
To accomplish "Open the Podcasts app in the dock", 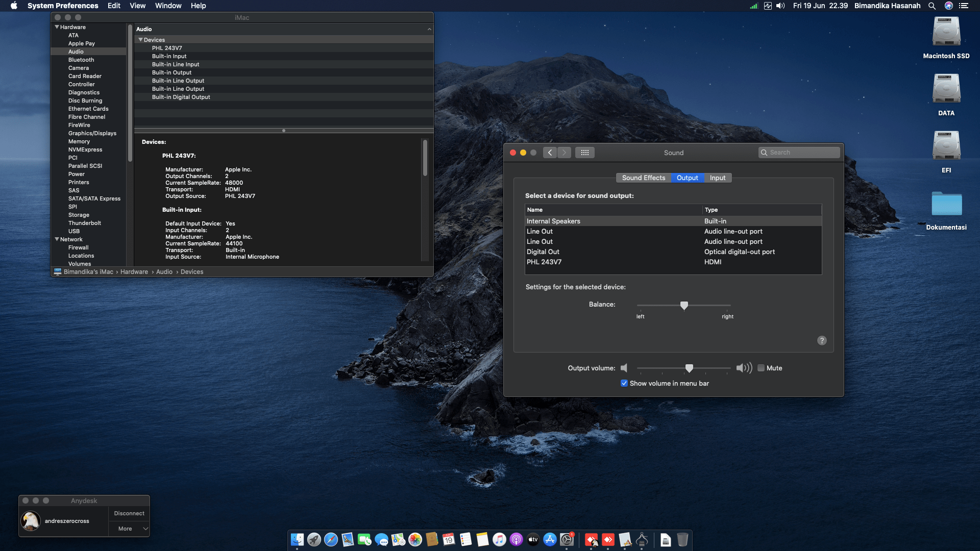I will pyautogui.click(x=516, y=539).
